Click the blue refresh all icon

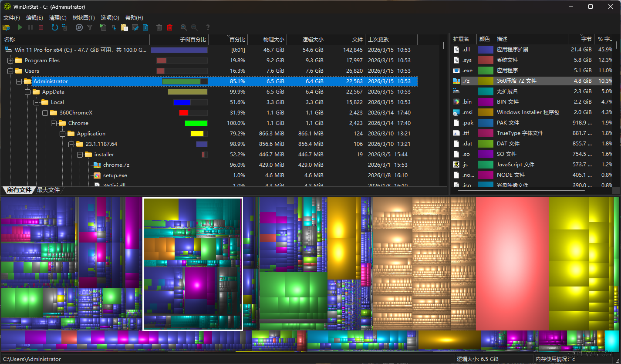click(54, 27)
